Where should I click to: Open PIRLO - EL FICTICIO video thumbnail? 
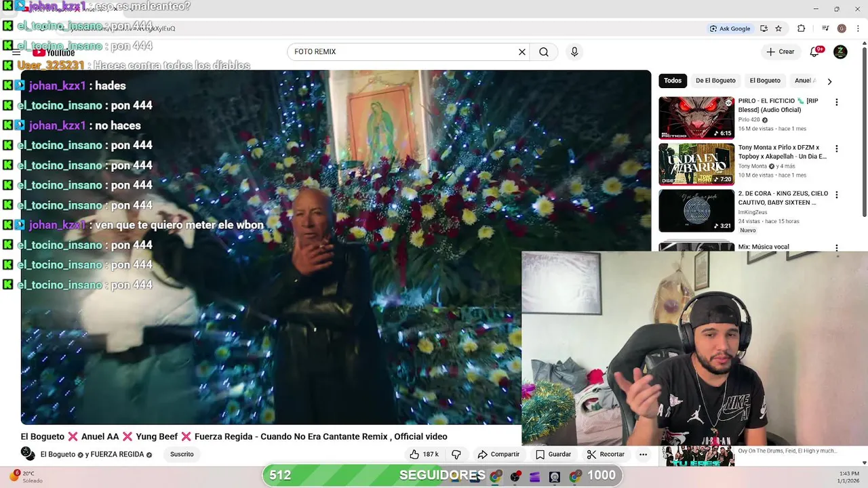[x=696, y=118]
